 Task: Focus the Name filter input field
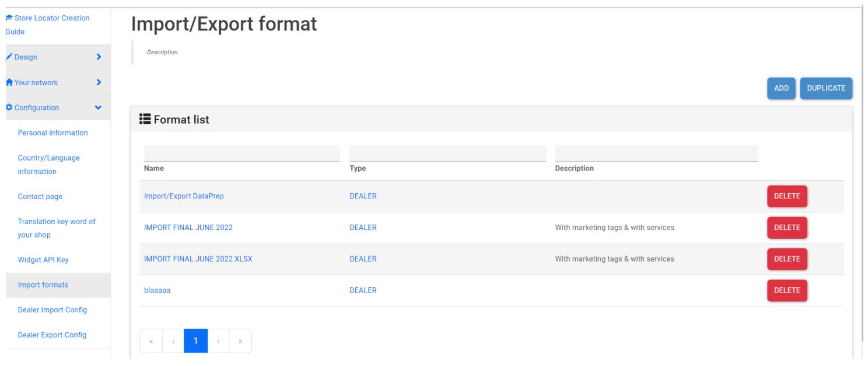tap(242, 153)
